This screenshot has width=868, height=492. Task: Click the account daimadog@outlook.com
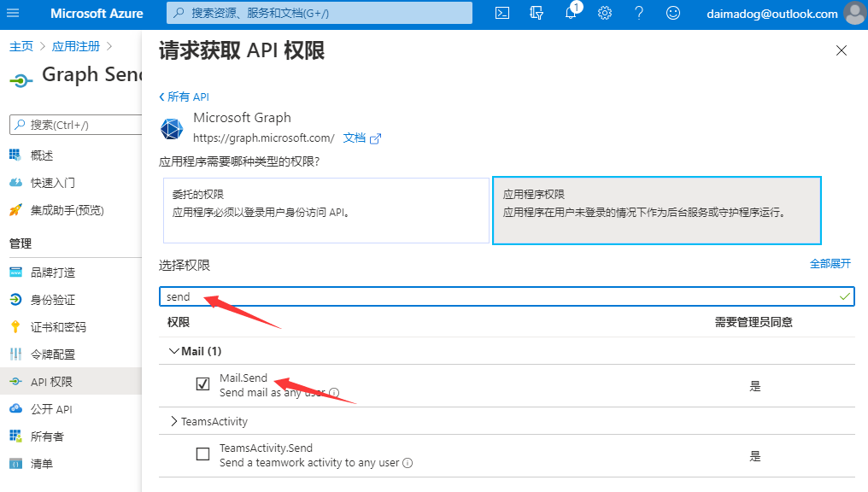[x=772, y=14]
